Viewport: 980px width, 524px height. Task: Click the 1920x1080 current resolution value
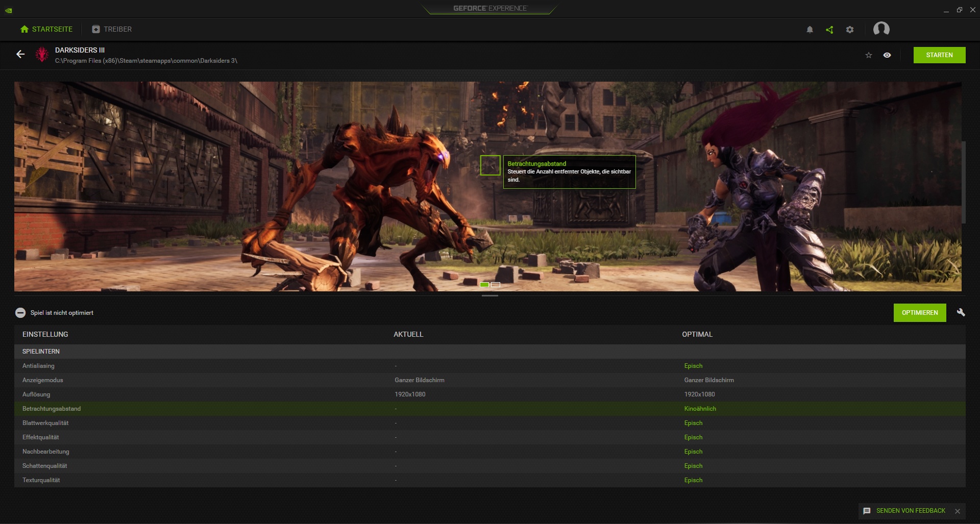pos(410,394)
